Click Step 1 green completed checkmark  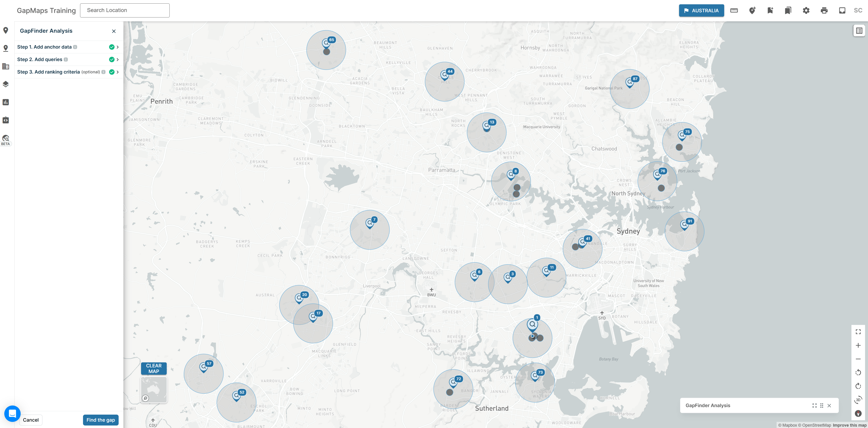[112, 47]
